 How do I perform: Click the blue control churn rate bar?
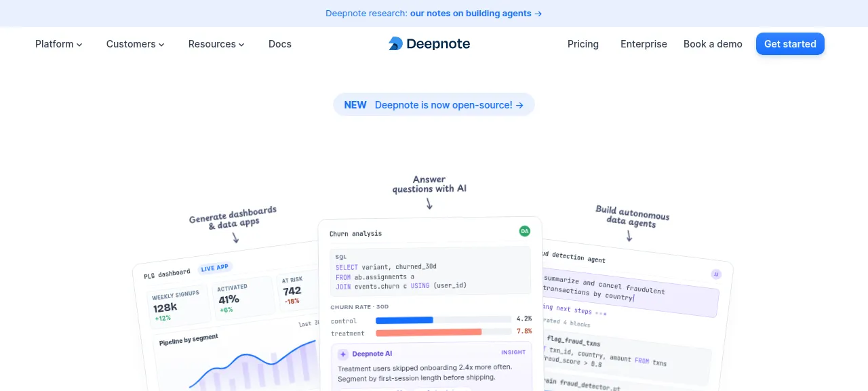click(x=404, y=320)
